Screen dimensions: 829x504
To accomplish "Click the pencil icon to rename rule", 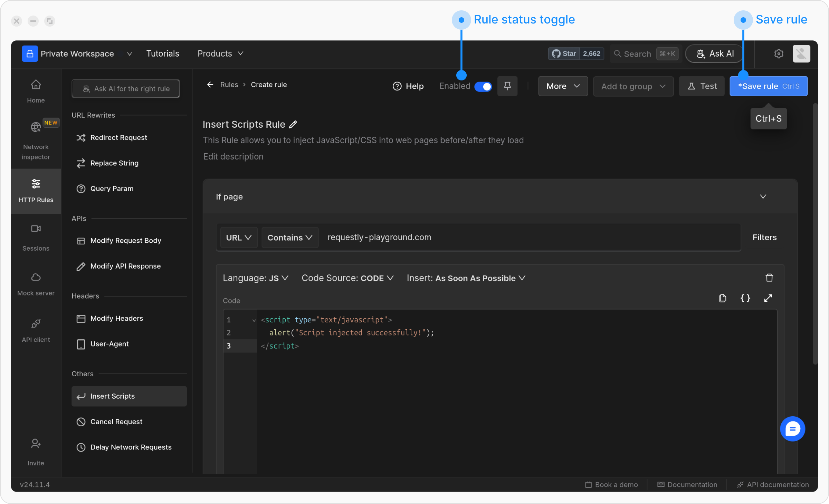I will pyautogui.click(x=293, y=124).
